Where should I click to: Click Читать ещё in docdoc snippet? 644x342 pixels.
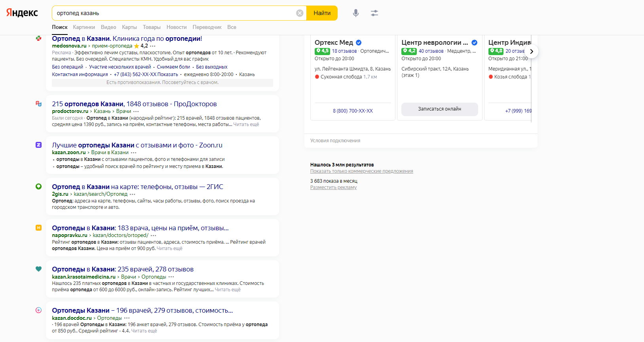(x=144, y=331)
